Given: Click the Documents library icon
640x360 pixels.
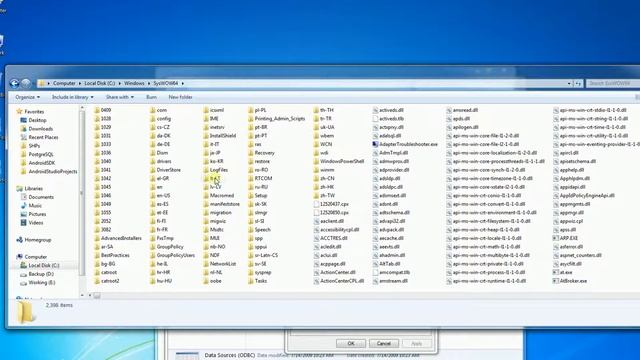Looking at the screenshot, I should (x=23, y=197).
